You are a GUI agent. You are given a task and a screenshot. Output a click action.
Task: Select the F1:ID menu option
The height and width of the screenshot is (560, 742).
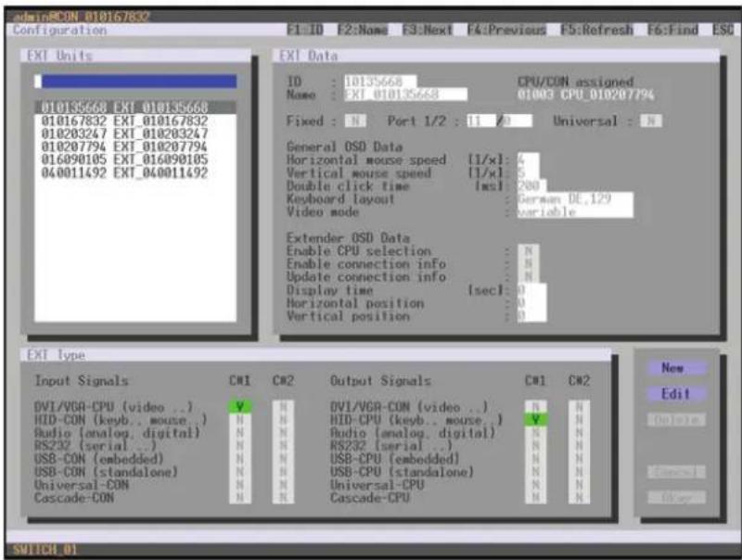[x=305, y=30]
